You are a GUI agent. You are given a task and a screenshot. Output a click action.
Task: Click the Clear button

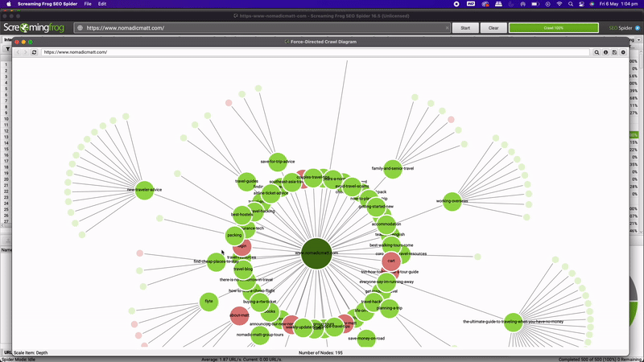[x=493, y=28]
